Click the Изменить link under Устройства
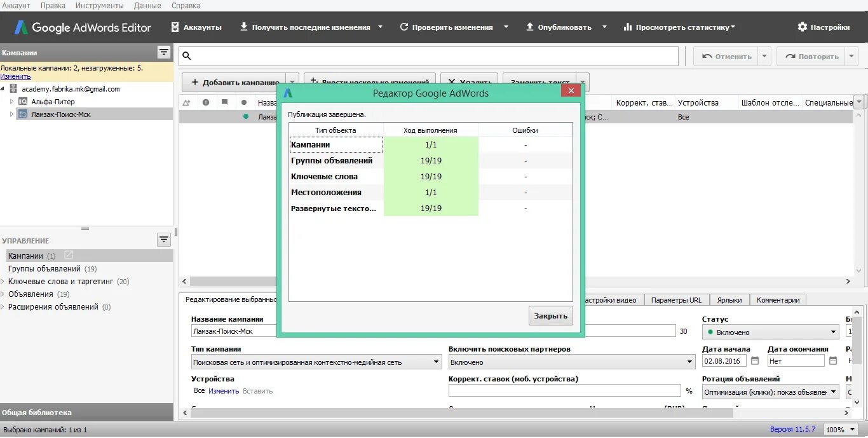This screenshot has width=868, height=438. coord(224,391)
